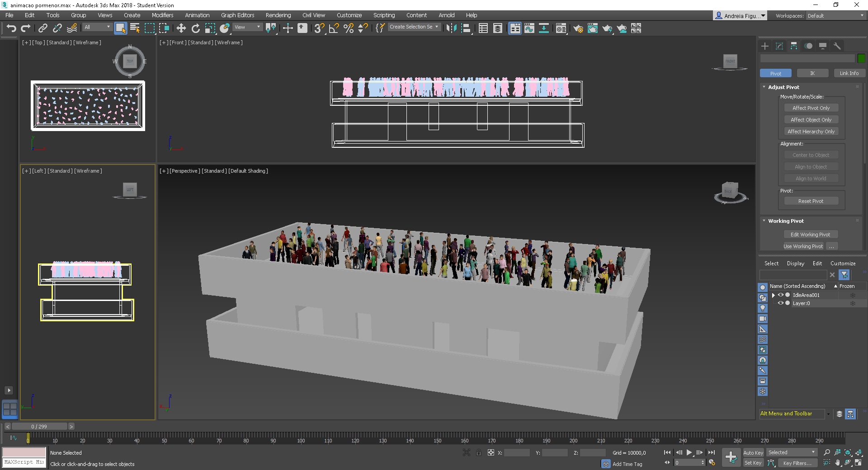The width and height of the screenshot is (868, 470).
Task: Toggle Angle Snap on
Action: click(334, 28)
